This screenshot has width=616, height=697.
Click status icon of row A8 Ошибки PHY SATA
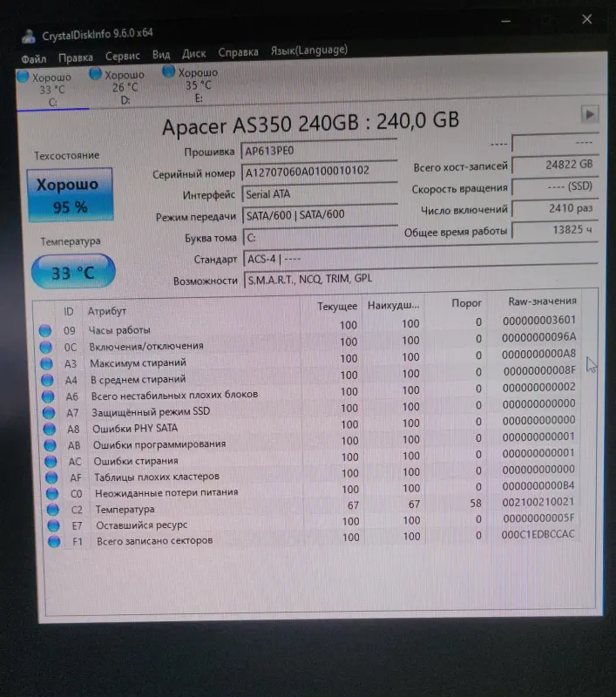pos(50,429)
